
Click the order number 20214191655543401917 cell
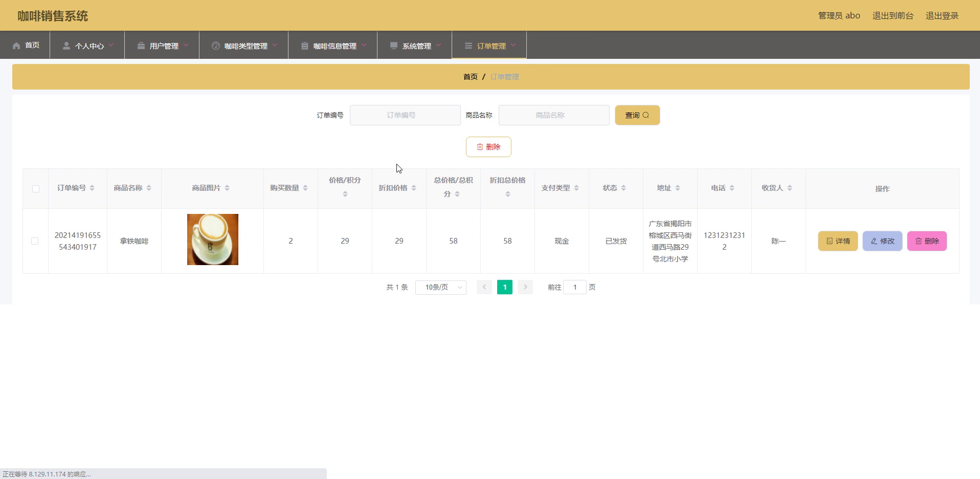[x=78, y=241]
